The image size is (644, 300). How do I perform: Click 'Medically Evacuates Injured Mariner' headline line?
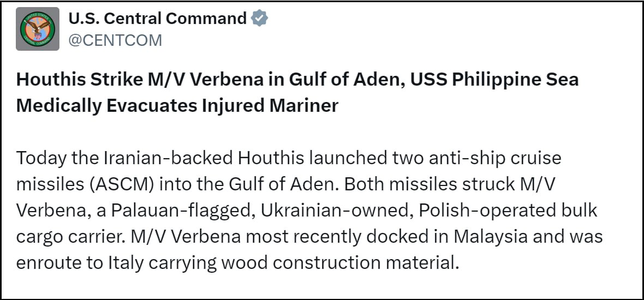177,106
